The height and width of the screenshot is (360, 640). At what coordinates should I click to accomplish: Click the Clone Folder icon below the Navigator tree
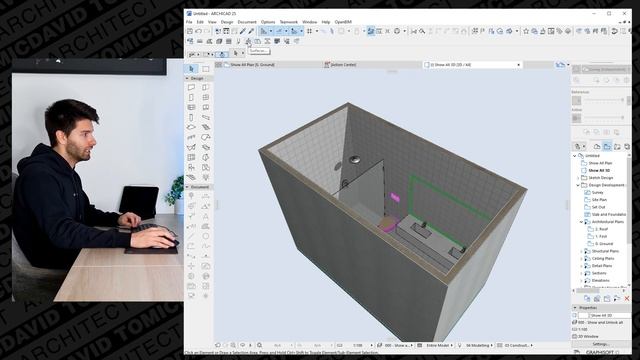click(x=597, y=299)
